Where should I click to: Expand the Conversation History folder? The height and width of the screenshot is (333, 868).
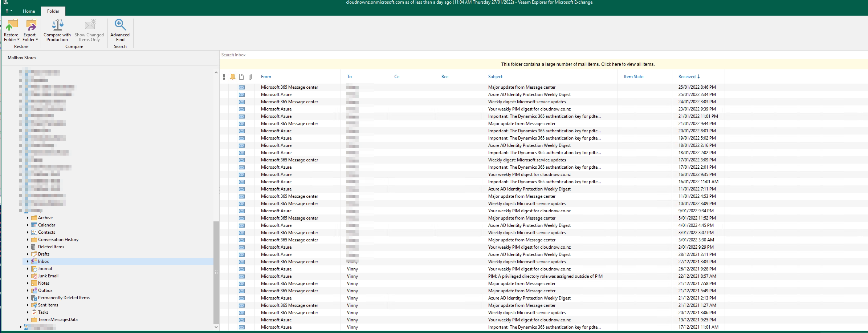click(28, 240)
